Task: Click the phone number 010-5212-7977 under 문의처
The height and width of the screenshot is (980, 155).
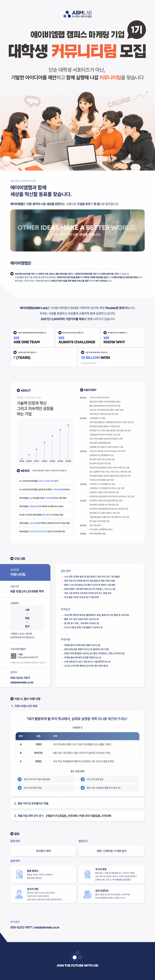Action: (20, 678)
